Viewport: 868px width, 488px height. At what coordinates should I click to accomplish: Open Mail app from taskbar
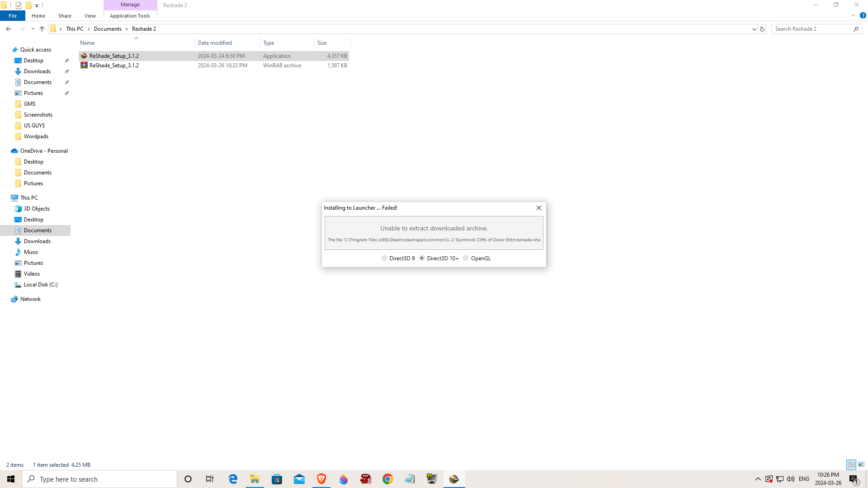pyautogui.click(x=299, y=479)
